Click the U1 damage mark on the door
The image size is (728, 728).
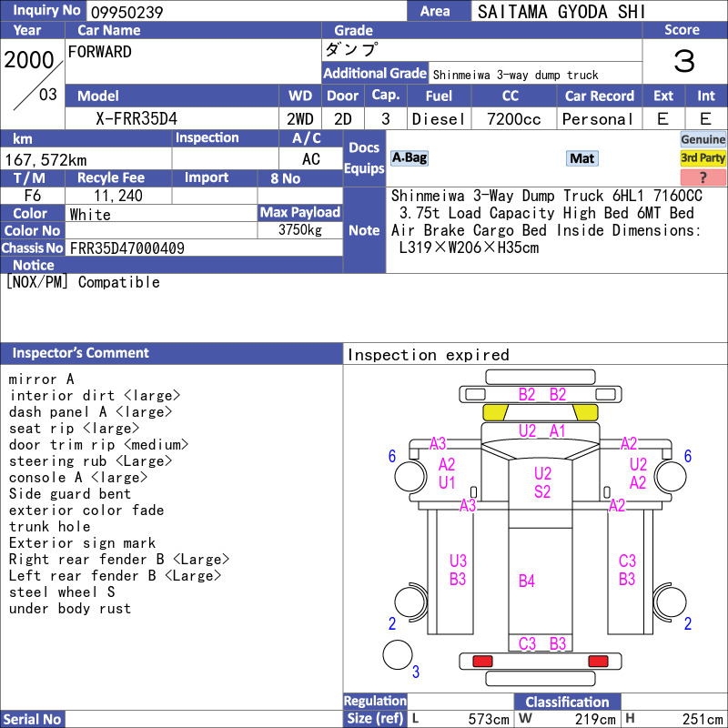[x=447, y=483]
